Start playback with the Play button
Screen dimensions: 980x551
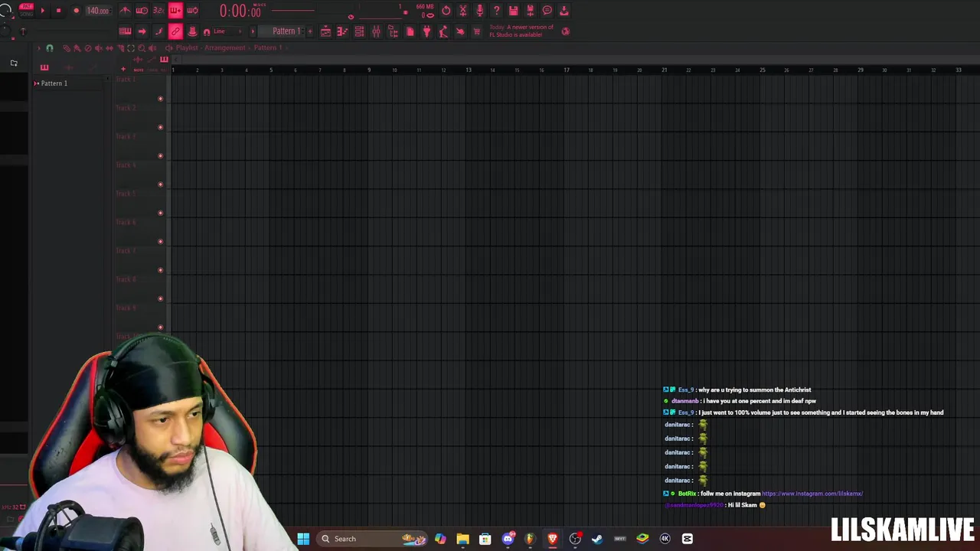(43, 11)
